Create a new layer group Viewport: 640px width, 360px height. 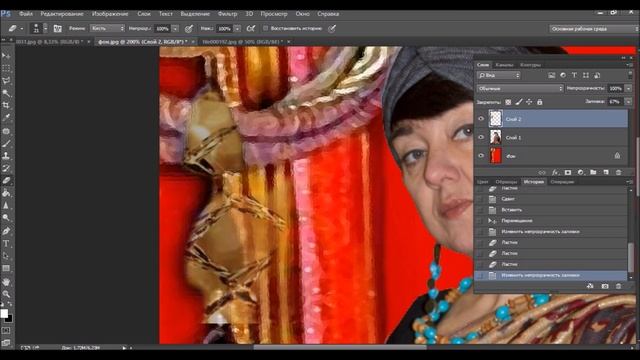(593, 173)
